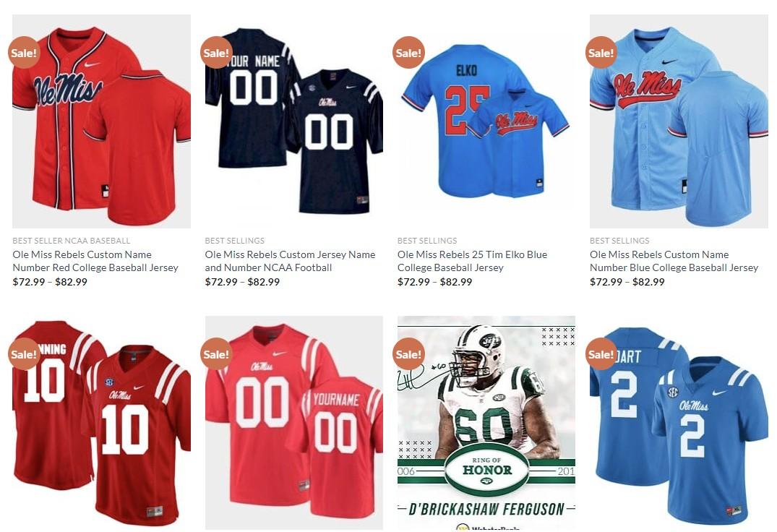The image size is (777, 532).
Task: Click Sale badge on navy football jersey
Action: pos(216,53)
